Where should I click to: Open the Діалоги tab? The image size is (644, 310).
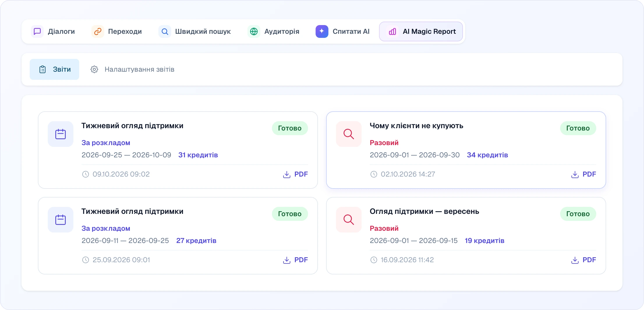(53, 31)
